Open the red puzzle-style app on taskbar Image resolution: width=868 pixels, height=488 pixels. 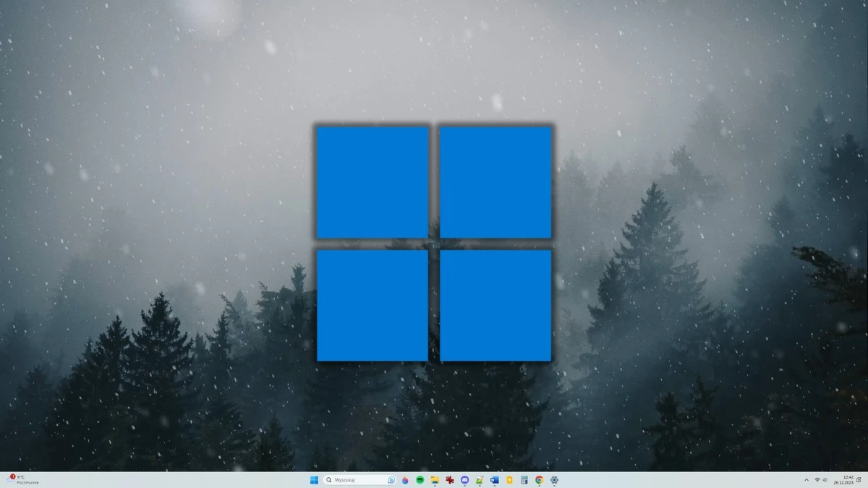[449, 479]
